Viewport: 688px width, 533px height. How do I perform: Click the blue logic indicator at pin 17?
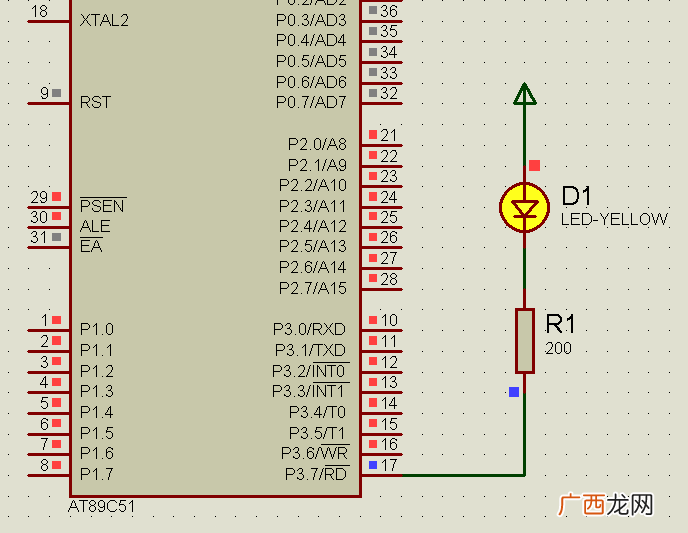click(373, 465)
